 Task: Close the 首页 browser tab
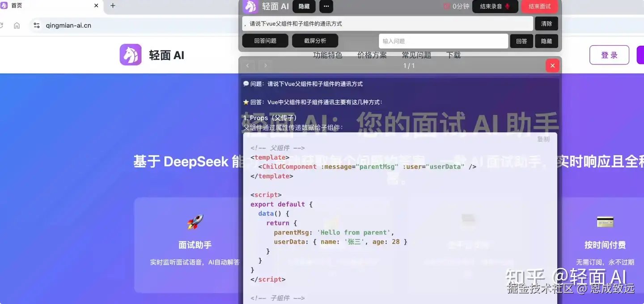click(x=96, y=6)
